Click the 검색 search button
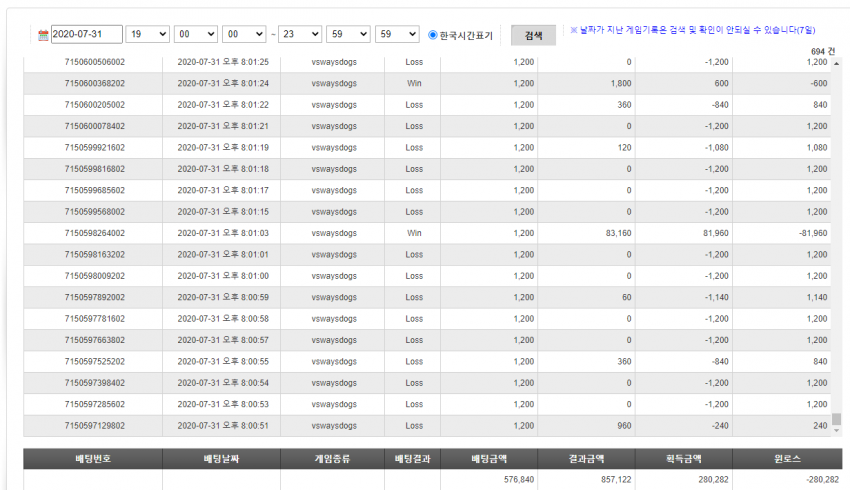Viewport: 850px width, 490px height. pyautogui.click(x=533, y=35)
